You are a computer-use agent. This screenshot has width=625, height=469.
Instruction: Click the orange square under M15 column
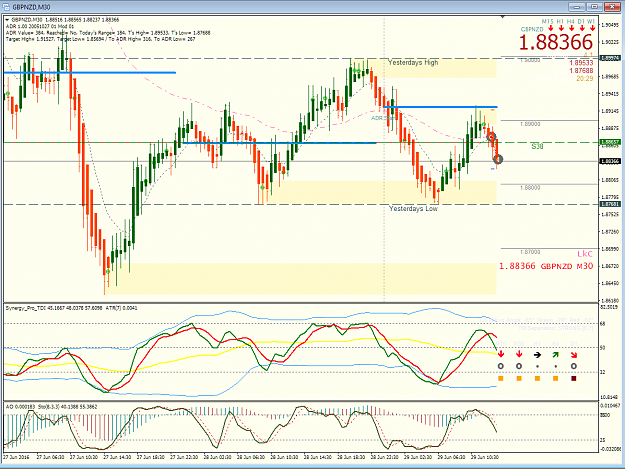coord(501,379)
